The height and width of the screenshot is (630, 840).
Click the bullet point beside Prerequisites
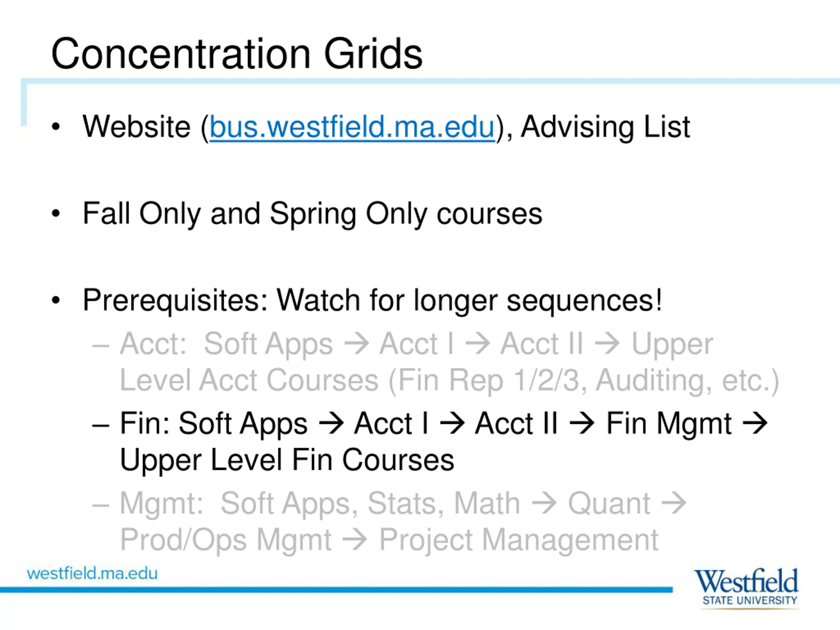point(56,300)
